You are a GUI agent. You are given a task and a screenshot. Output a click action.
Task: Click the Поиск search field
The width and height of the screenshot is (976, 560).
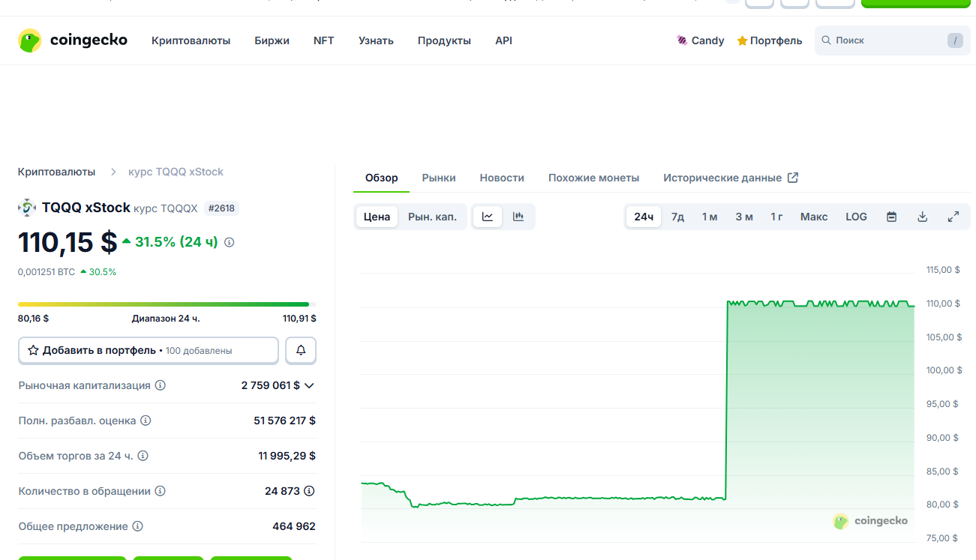point(885,40)
